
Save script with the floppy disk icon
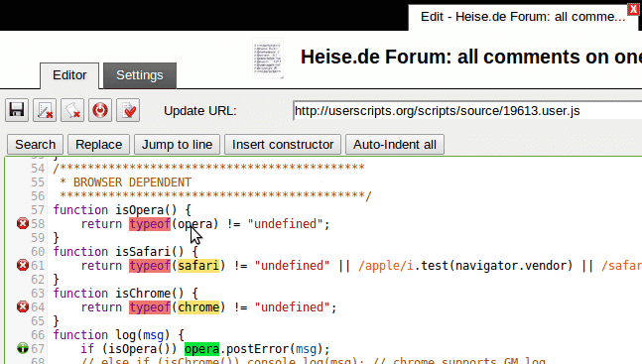pos(17,110)
